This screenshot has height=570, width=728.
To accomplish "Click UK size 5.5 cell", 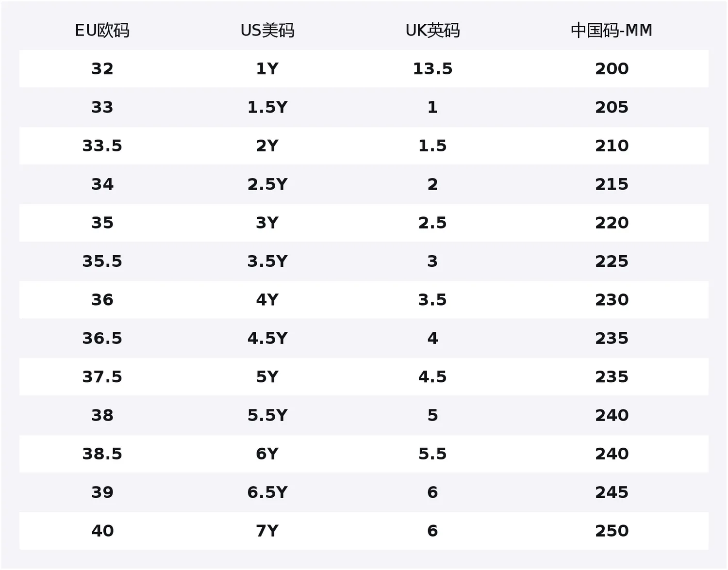I will click(432, 454).
